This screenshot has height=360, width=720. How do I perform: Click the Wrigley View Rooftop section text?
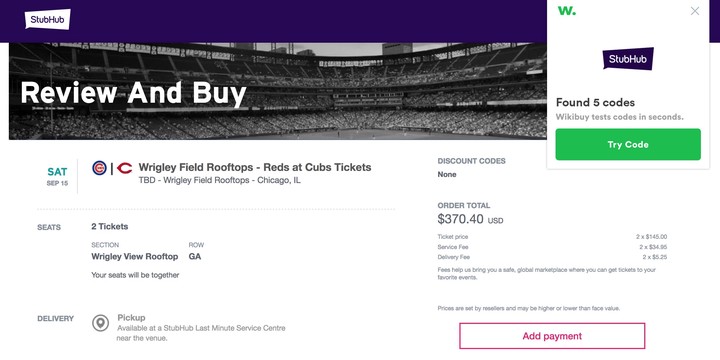tap(135, 256)
